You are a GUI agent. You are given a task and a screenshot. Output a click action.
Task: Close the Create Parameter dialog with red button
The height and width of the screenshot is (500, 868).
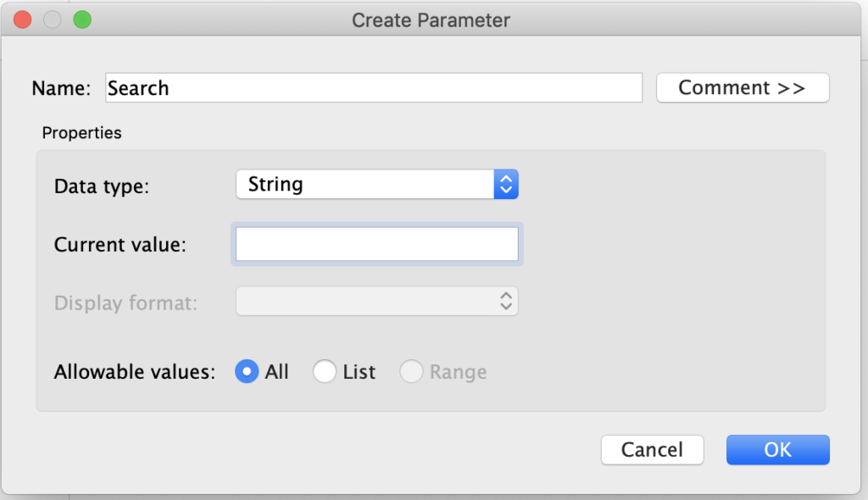click(x=23, y=20)
